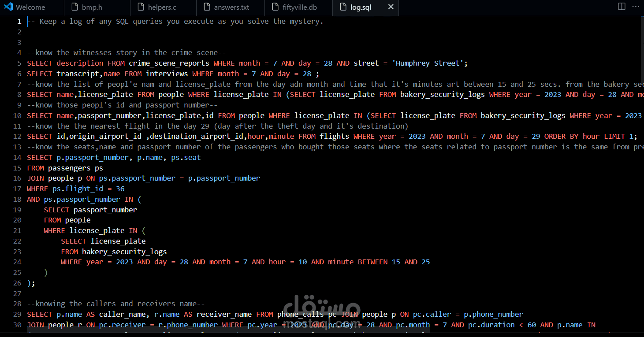The height and width of the screenshot is (337, 644).
Task: Click line number 1 in the gutter
Action: pyautogui.click(x=19, y=21)
